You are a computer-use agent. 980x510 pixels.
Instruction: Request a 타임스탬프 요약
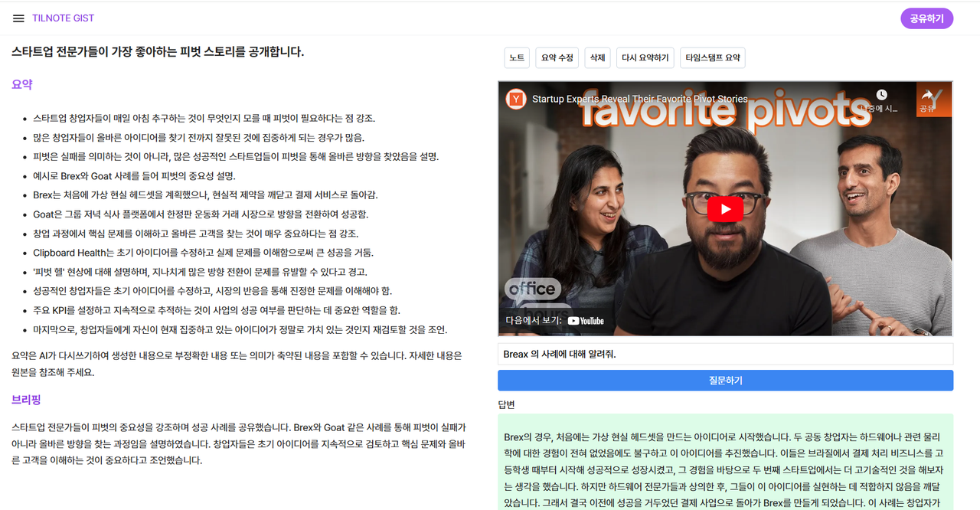(x=712, y=57)
